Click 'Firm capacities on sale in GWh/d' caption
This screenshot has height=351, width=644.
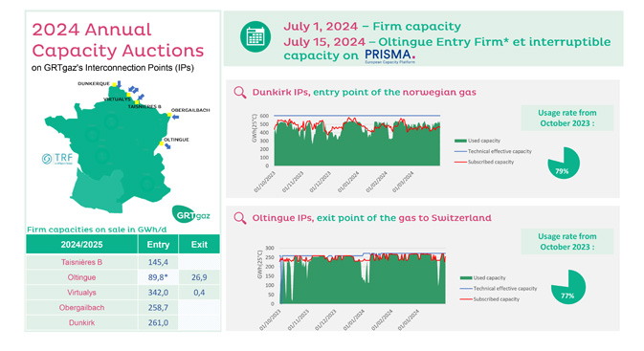(x=97, y=230)
